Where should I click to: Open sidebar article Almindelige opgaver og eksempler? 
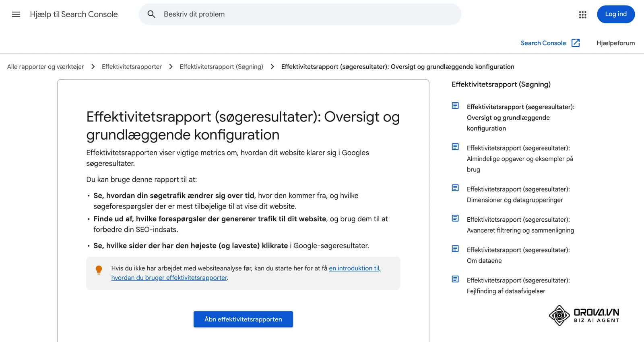(x=520, y=159)
